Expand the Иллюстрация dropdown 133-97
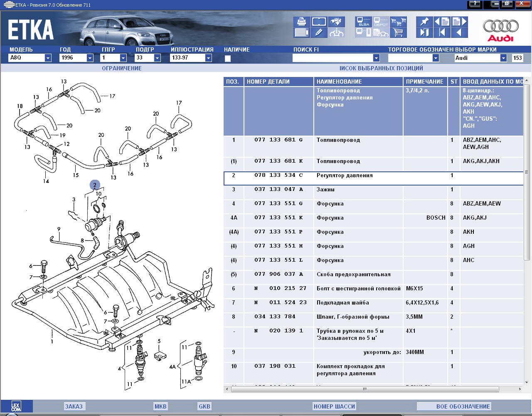Screen dimensions: 532x416 208,58
